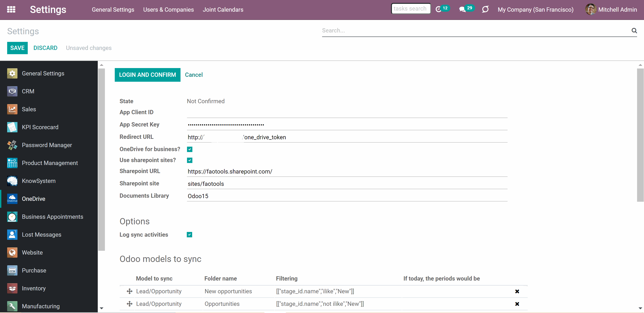The image size is (644, 313).
Task: Click the Website globe icon
Action: (12, 253)
